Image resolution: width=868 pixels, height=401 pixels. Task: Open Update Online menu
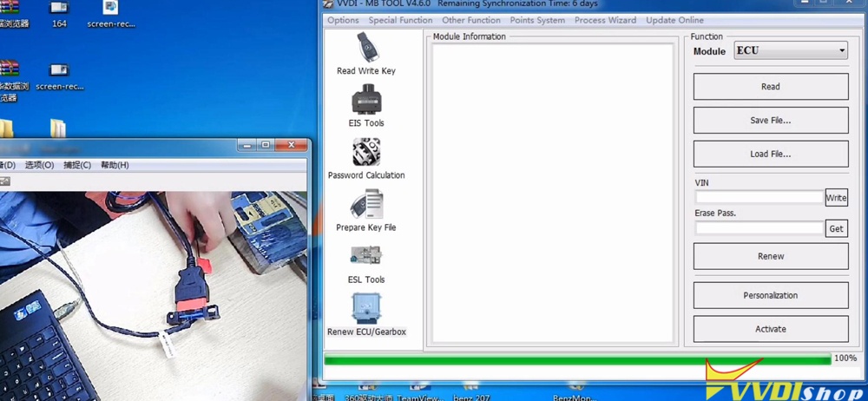point(674,20)
